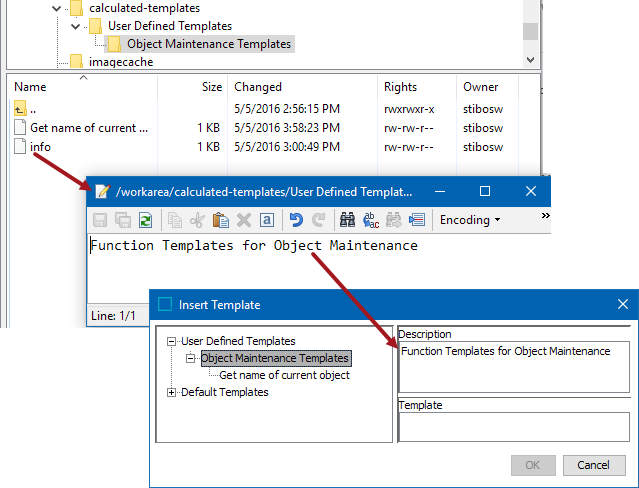639x488 pixels.
Task: Open the Encoding dropdown
Action: point(470,220)
